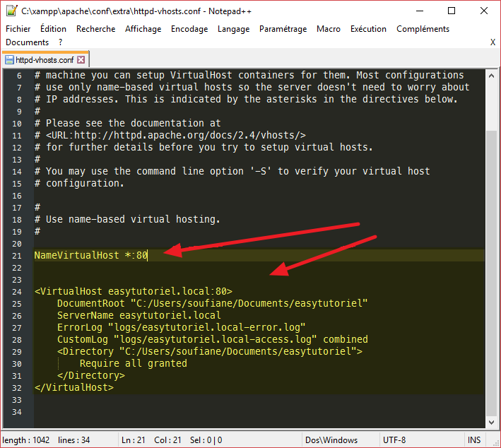Place cursor on 'NameVirtualHost *:80' line
The height and width of the screenshot is (448, 501).
pos(91,255)
